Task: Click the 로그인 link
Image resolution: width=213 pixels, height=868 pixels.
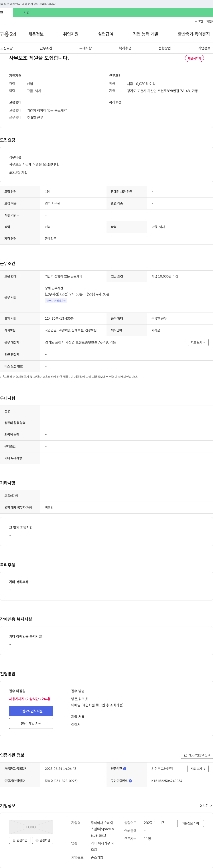Action: click(x=199, y=21)
